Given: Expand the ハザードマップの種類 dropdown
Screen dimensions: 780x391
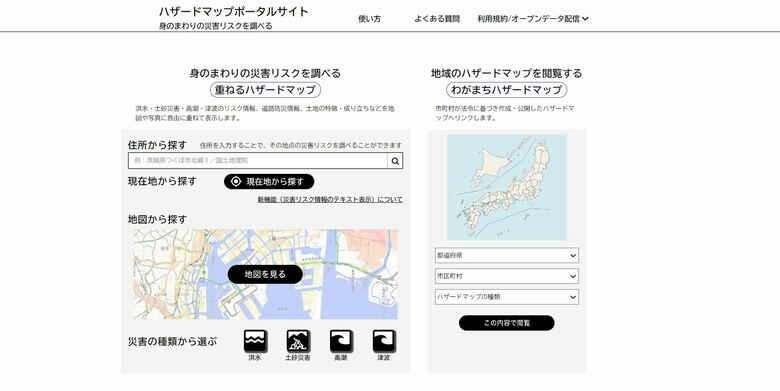Looking at the screenshot, I should pyautogui.click(x=506, y=297).
